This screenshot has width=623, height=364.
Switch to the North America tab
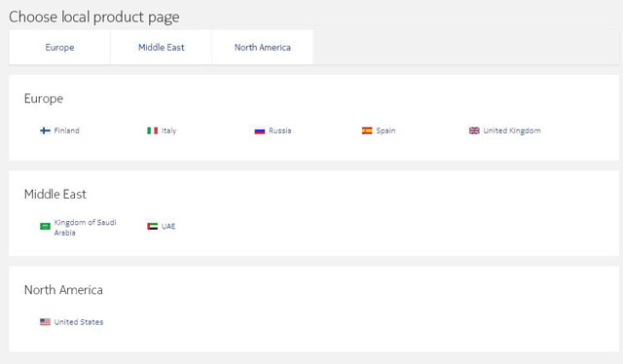[262, 48]
